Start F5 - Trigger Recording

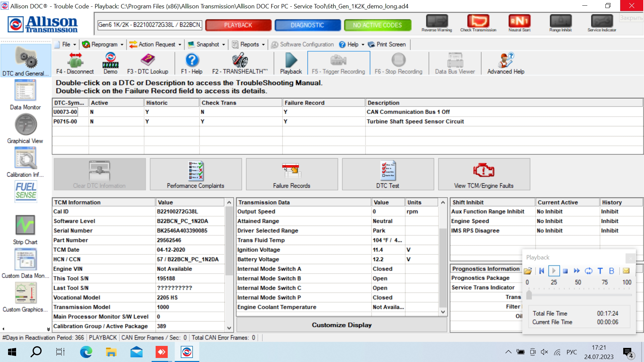click(x=338, y=63)
